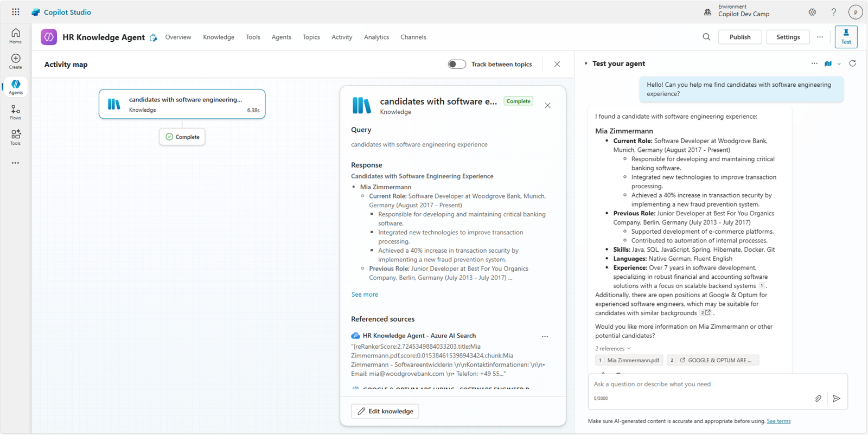868x435 pixels.
Task: Click the Complete node in activity map
Action: tap(182, 137)
